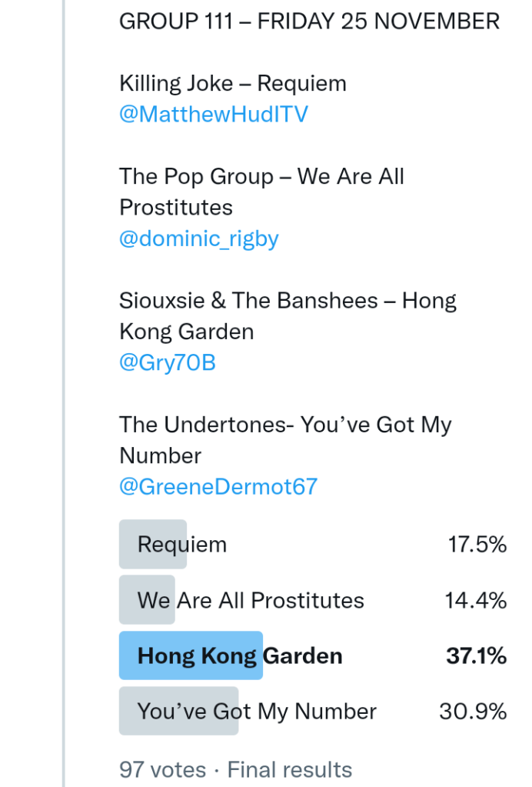Click the We Are All Prostitutes poll option
Viewport: 532px width, 787px height.
click(251, 600)
